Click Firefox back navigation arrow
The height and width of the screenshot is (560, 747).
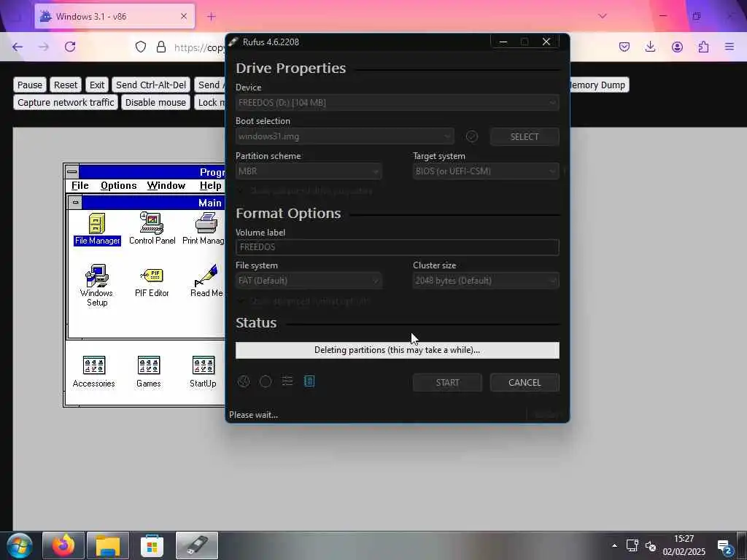tap(18, 47)
